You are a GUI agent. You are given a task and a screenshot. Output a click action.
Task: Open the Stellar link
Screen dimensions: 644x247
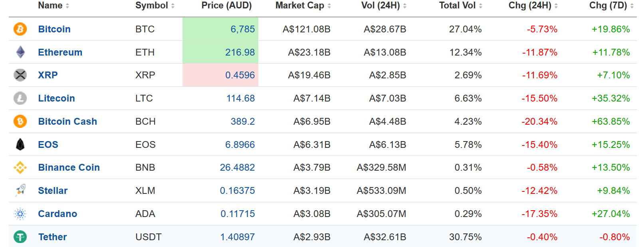[x=53, y=191]
